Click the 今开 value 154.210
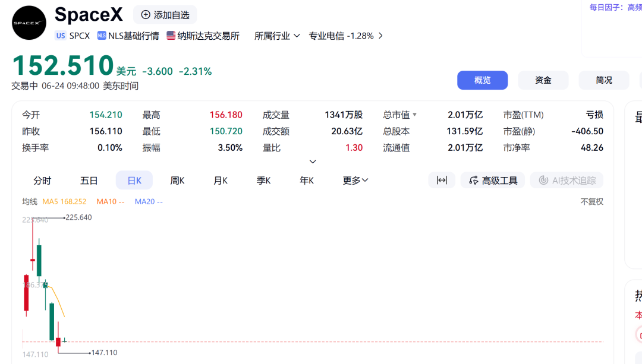 point(106,115)
